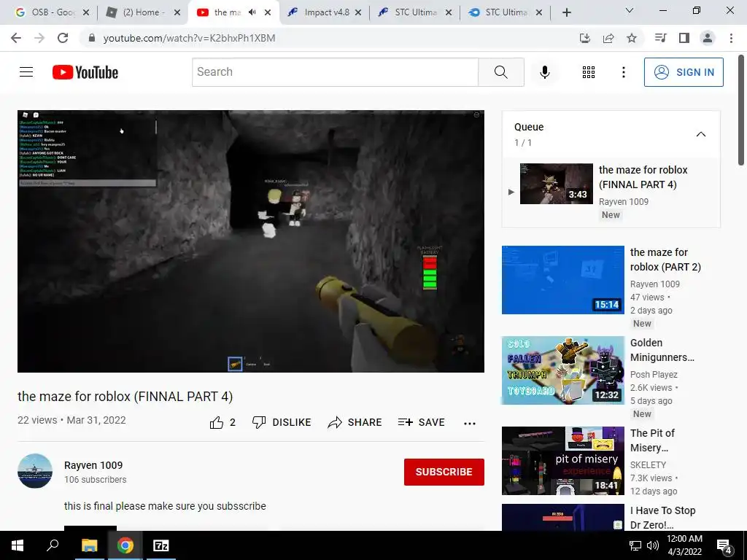The image size is (747, 560).
Task: Open Rayven 1009 channel name link
Action: click(x=93, y=465)
